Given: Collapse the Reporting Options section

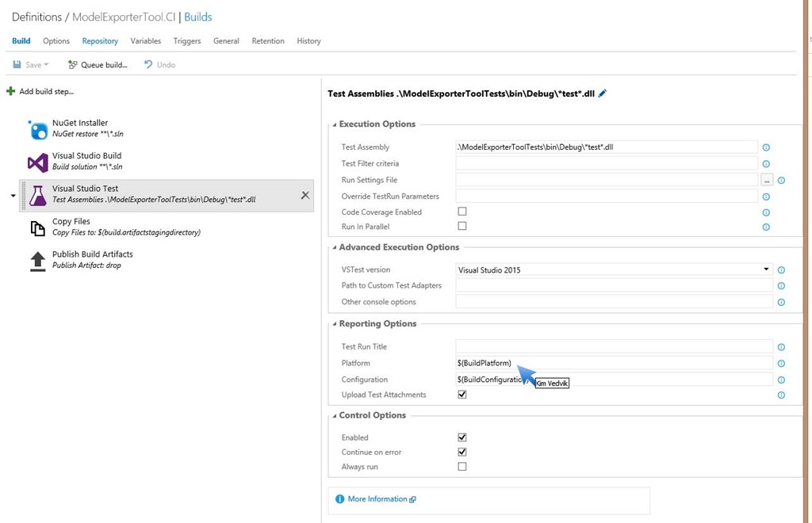Looking at the screenshot, I should click(334, 324).
